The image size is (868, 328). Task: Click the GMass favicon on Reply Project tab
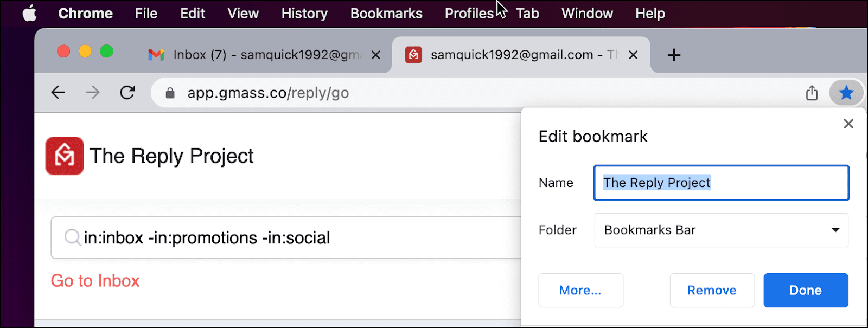413,55
